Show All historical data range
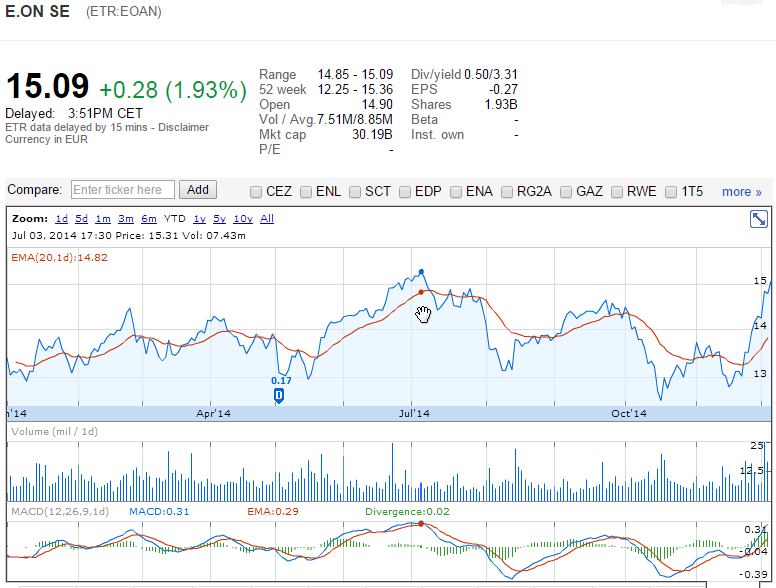 coord(267,219)
